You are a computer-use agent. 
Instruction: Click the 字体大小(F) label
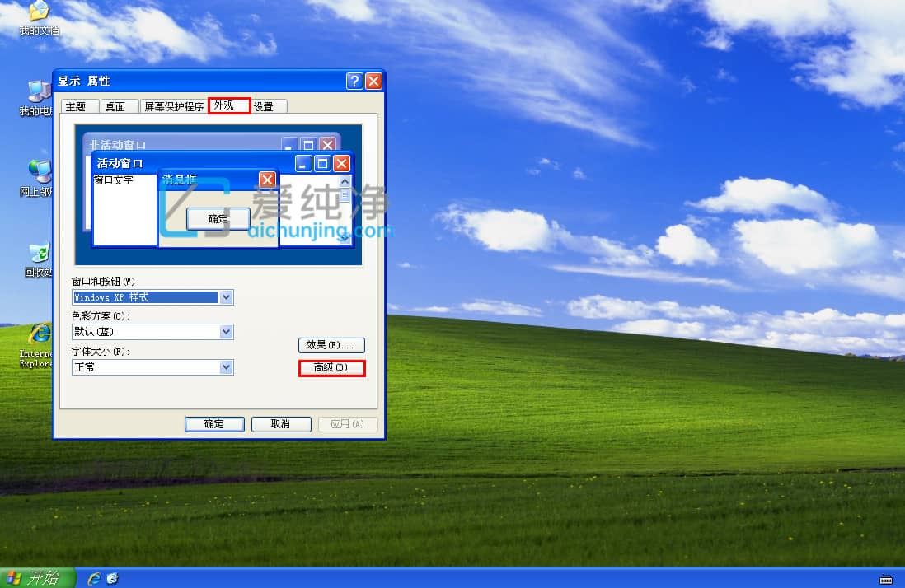tap(101, 351)
